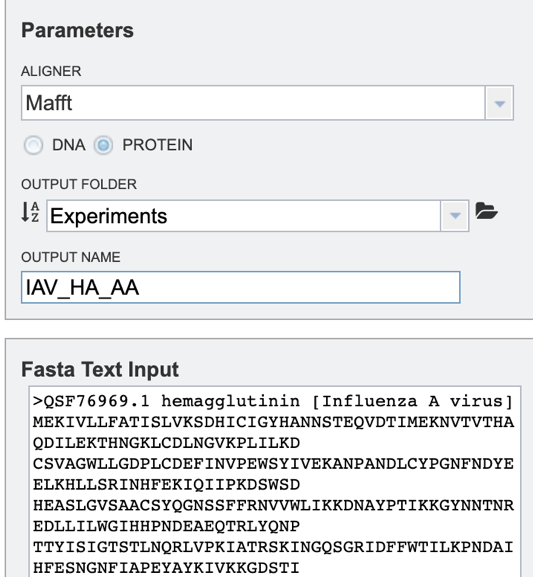
Task: Focus the IAV_HA_AA output name field
Action: [241, 287]
